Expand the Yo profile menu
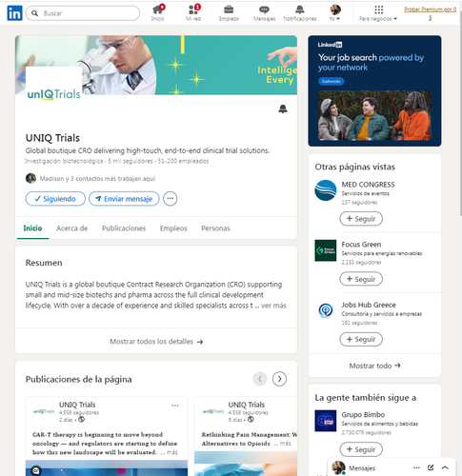Viewport: 462px width, 476px height. (x=335, y=13)
